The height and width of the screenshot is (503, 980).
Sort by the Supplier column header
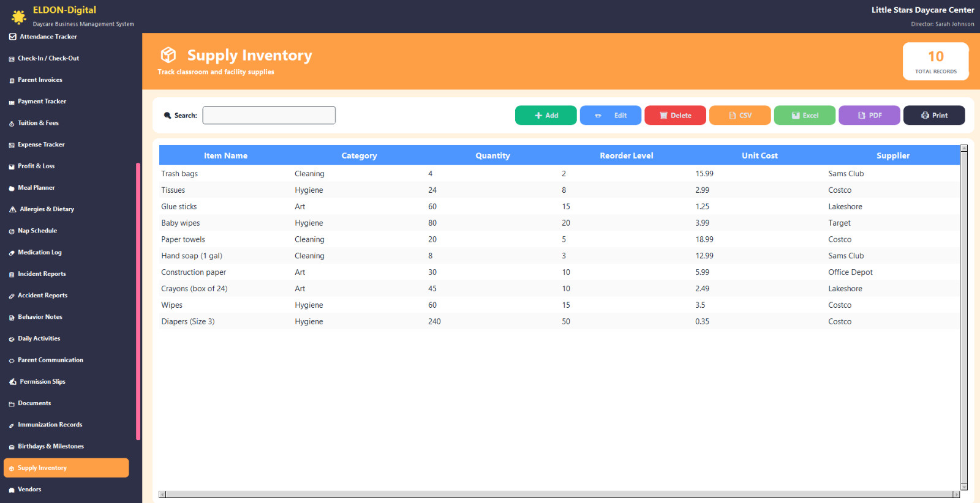pos(893,155)
